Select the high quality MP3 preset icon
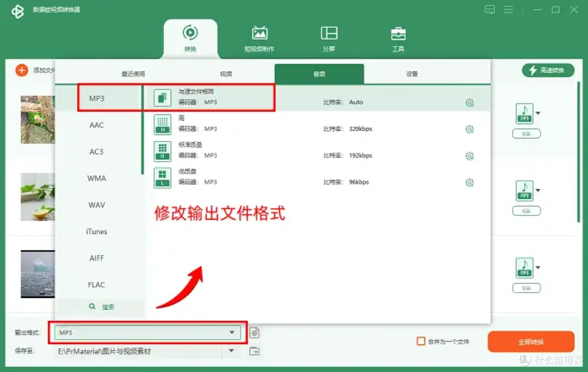This screenshot has width=588, height=372. pyautogui.click(x=162, y=124)
